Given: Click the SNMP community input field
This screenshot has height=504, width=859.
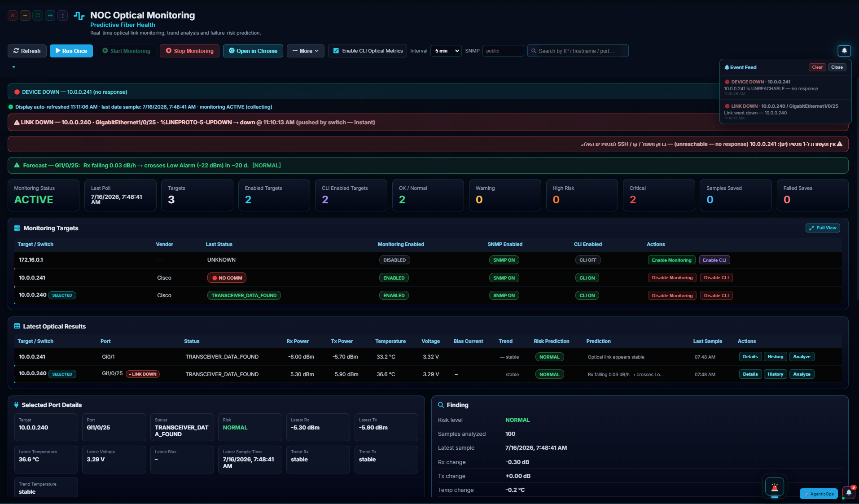Looking at the screenshot, I should pyautogui.click(x=503, y=51).
